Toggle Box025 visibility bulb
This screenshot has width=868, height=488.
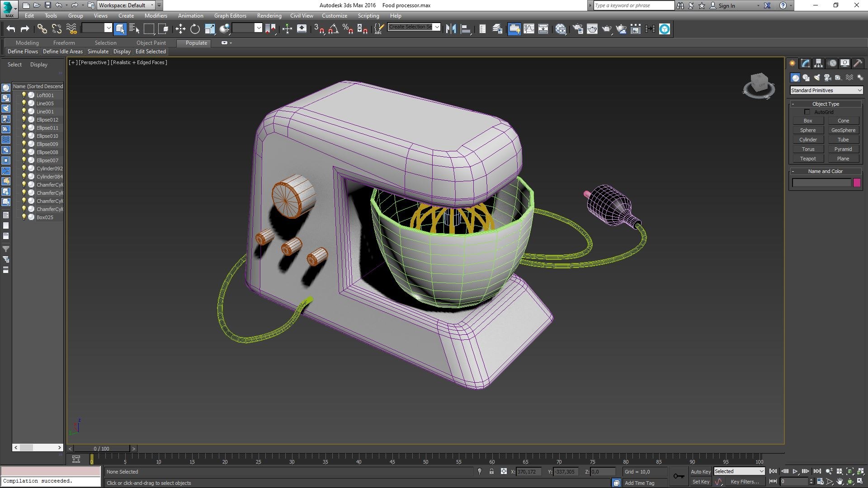24,217
